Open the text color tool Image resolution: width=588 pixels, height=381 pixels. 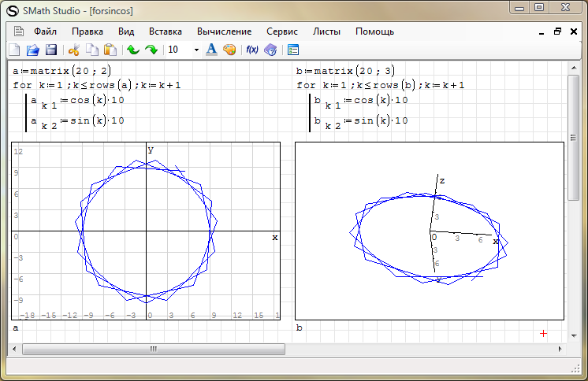point(211,50)
